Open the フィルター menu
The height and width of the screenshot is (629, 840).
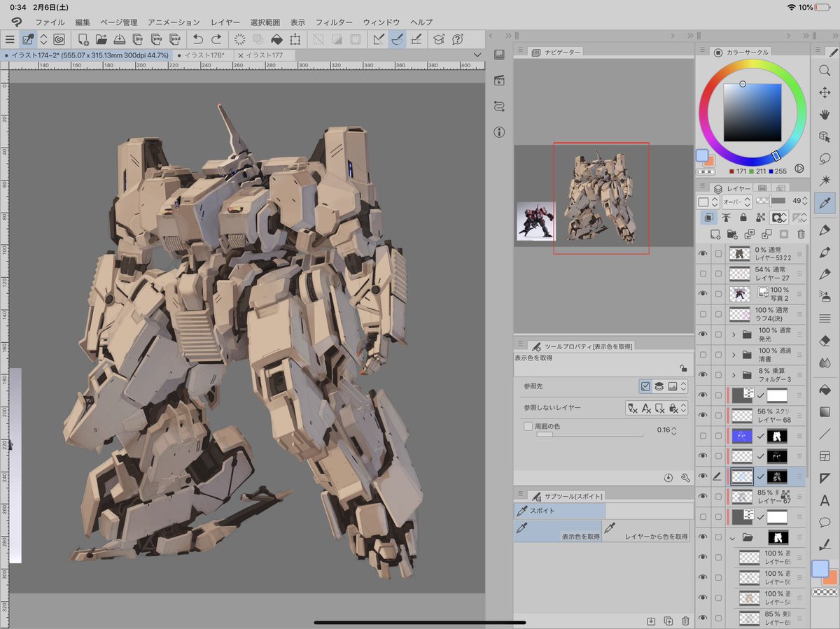click(333, 22)
